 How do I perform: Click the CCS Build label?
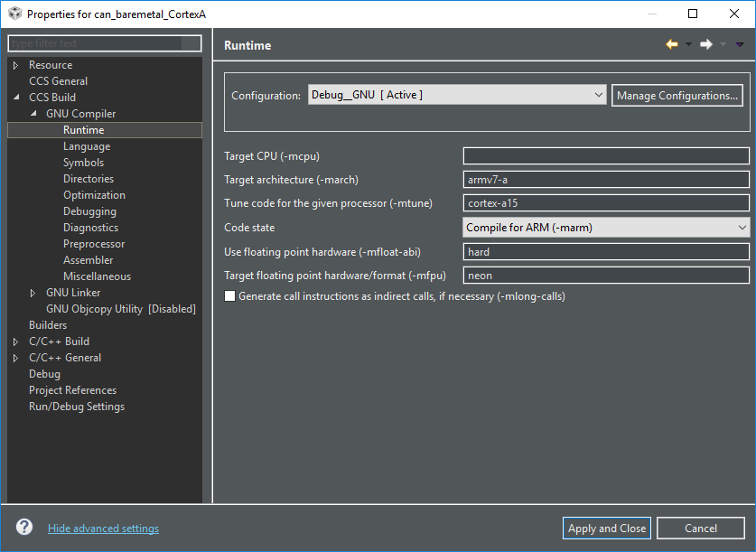tap(52, 98)
